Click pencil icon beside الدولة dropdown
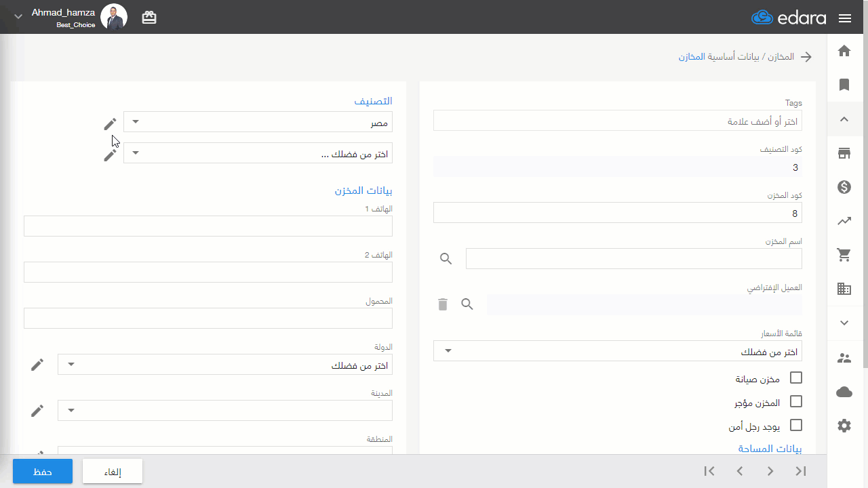 click(x=37, y=365)
